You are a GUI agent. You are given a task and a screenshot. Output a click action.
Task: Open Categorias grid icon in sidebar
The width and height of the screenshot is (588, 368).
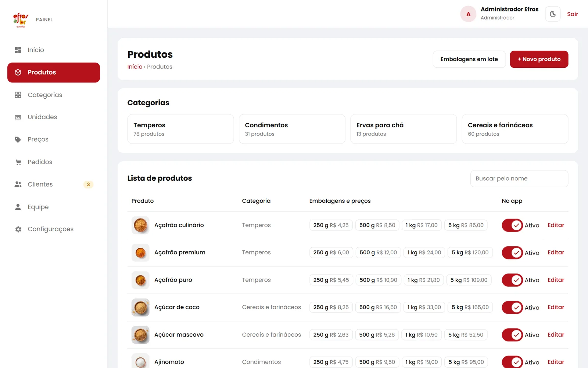click(18, 95)
